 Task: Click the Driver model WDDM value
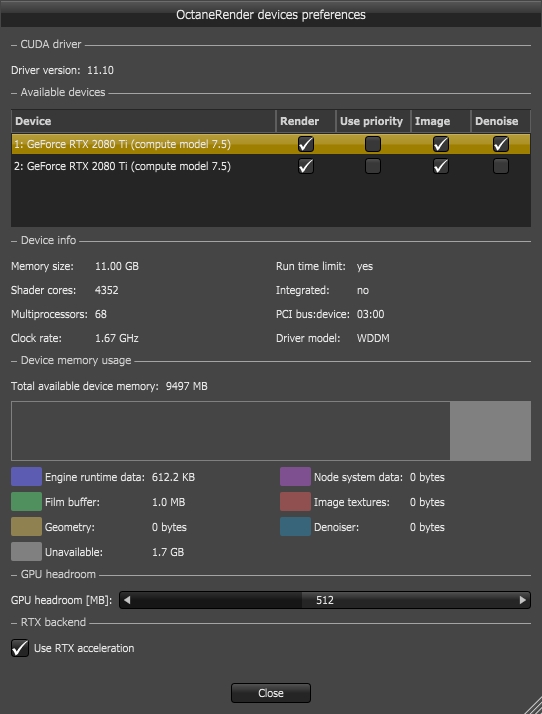click(x=373, y=338)
